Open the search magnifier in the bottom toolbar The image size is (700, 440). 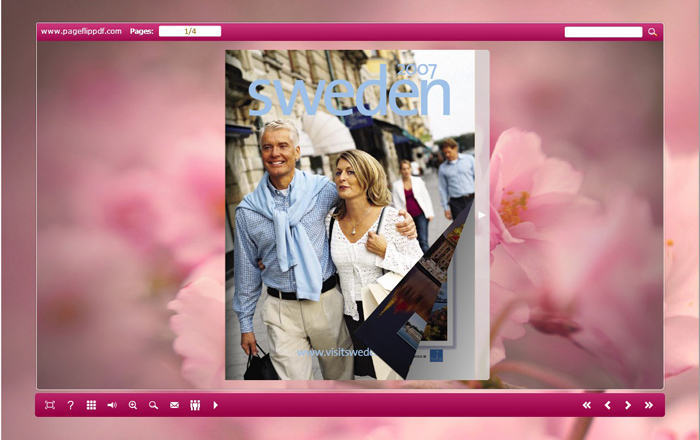154,405
